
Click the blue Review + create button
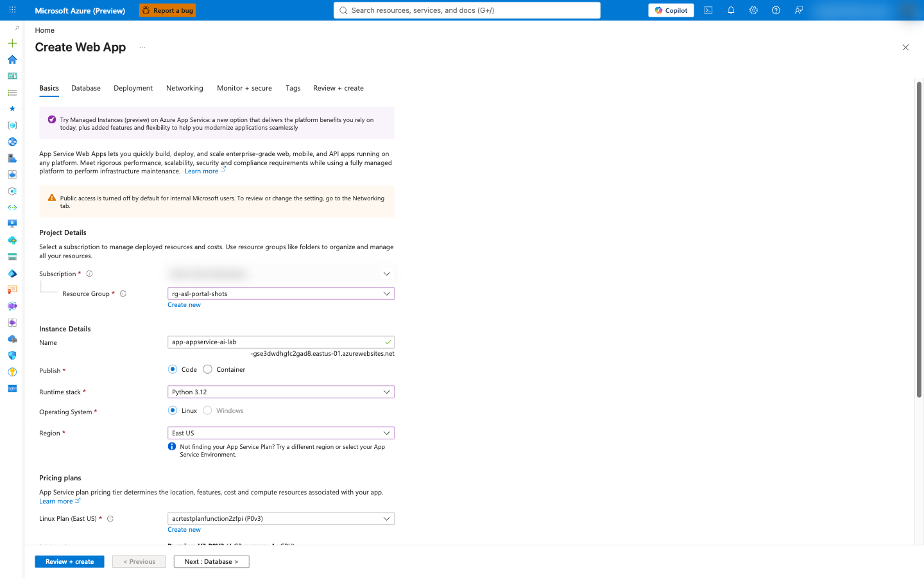69,561
